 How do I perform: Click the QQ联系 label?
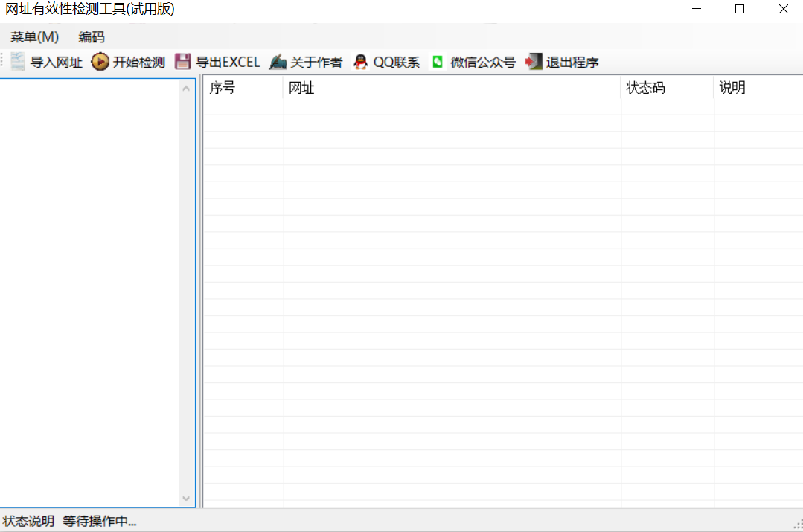point(397,63)
